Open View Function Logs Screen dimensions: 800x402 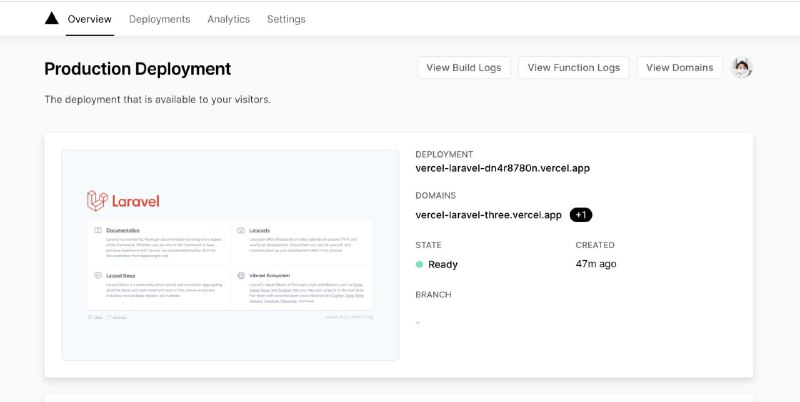(573, 67)
